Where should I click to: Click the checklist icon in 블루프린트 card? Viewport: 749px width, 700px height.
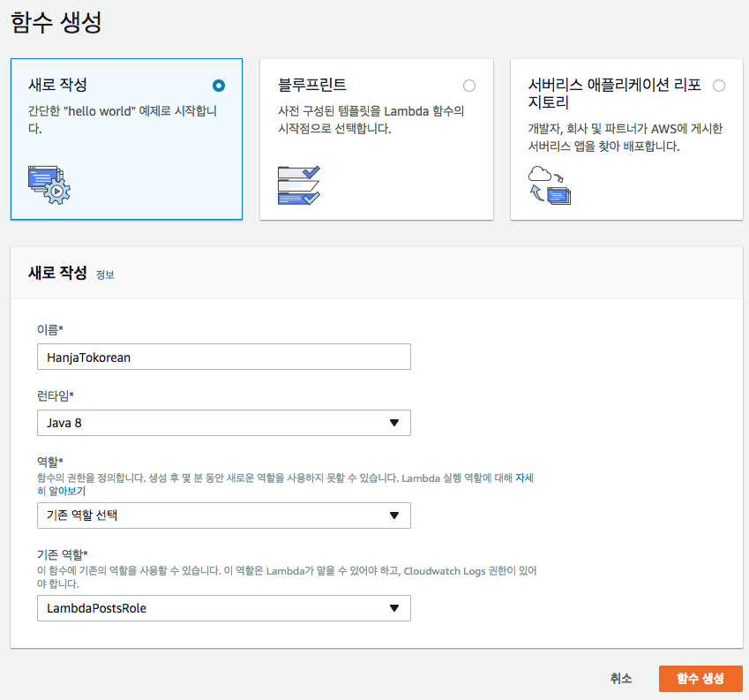click(x=299, y=185)
